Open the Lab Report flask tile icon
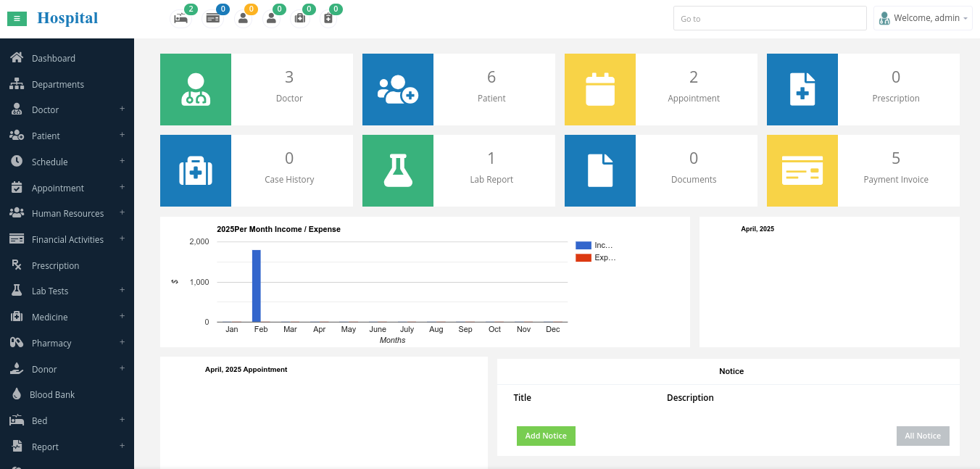980x469 pixels. click(x=398, y=170)
